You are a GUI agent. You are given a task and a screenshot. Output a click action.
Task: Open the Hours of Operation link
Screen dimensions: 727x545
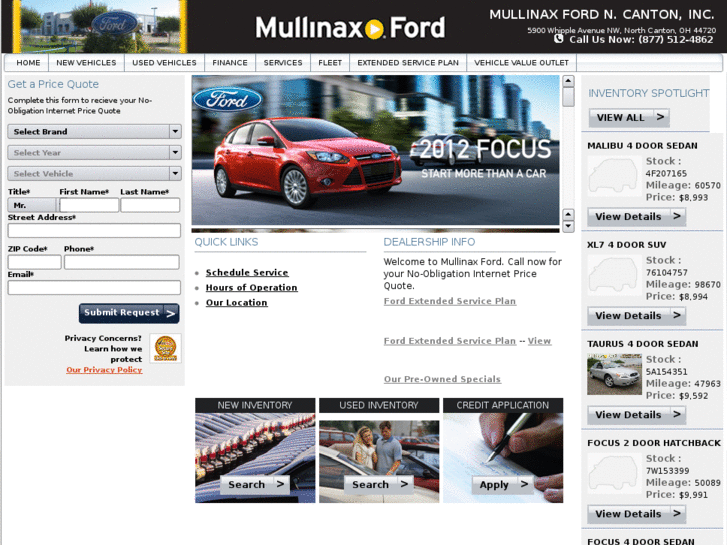252,288
